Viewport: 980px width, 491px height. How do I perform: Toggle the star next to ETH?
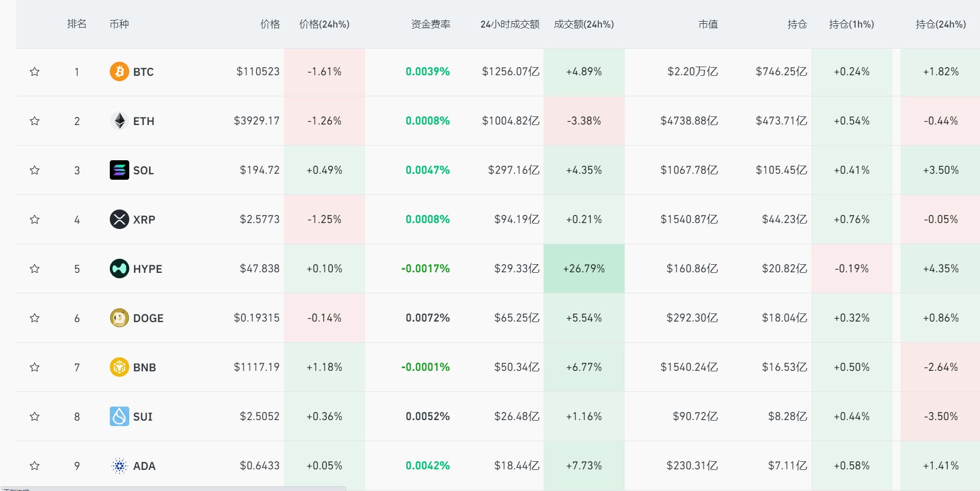[35, 121]
